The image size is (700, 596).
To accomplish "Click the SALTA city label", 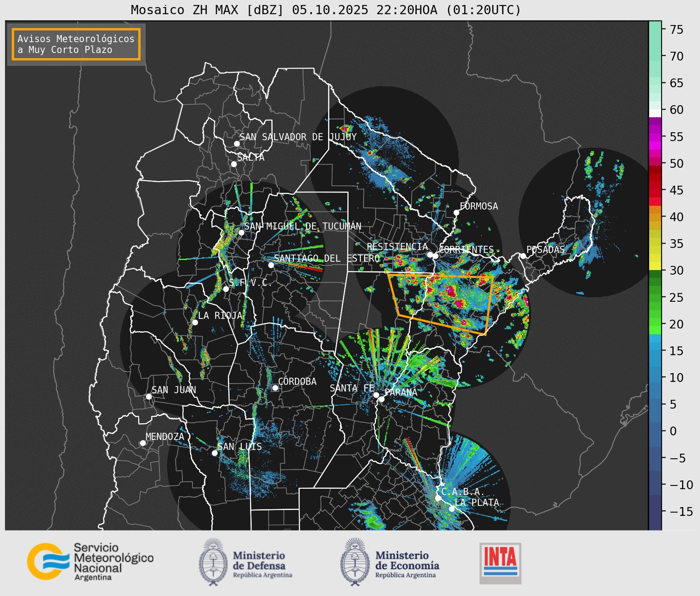I will (251, 158).
